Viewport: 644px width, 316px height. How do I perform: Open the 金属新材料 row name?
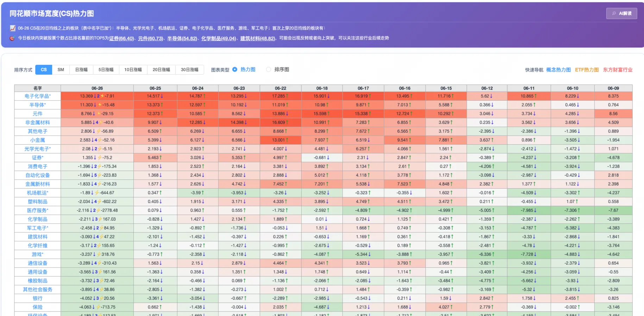point(38,184)
